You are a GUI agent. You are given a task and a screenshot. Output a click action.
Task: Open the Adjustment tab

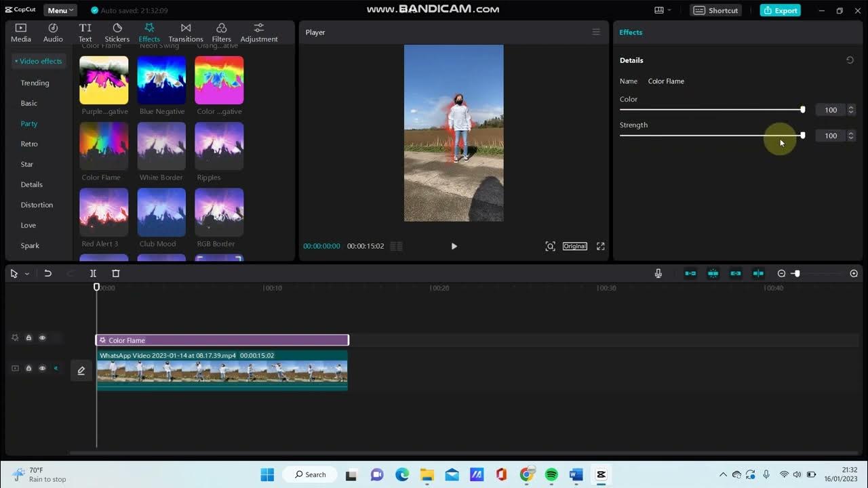(x=259, y=33)
